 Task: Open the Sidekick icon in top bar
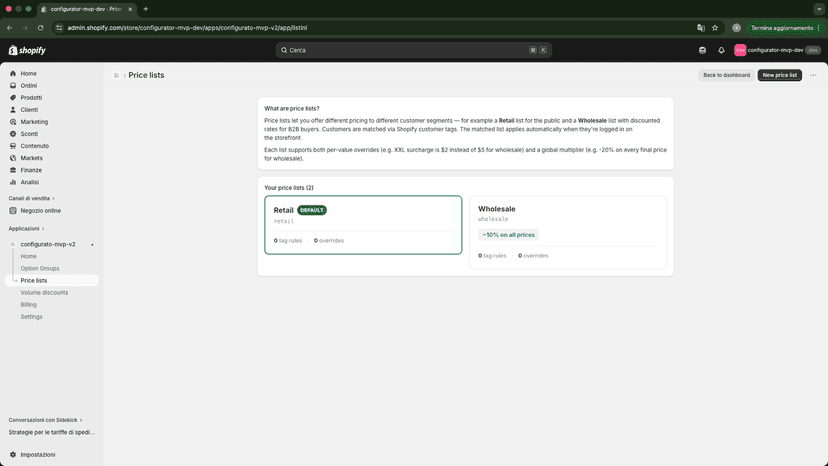[702, 50]
